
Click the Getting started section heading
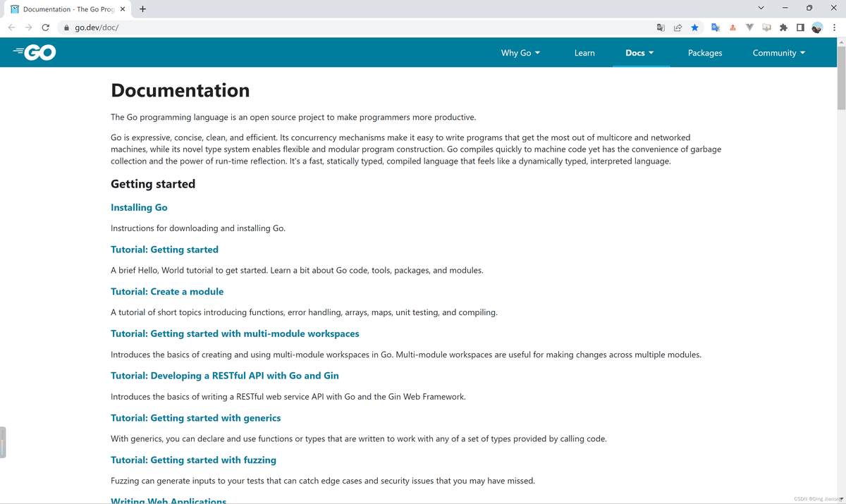(x=153, y=184)
